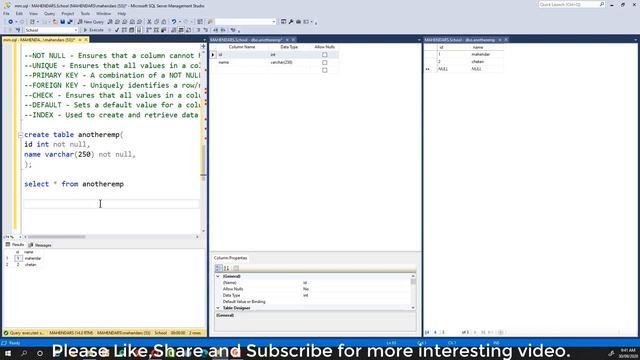This screenshot has height=360, width=640.
Task: Click the Increase Indent icon
Action: 223,30
